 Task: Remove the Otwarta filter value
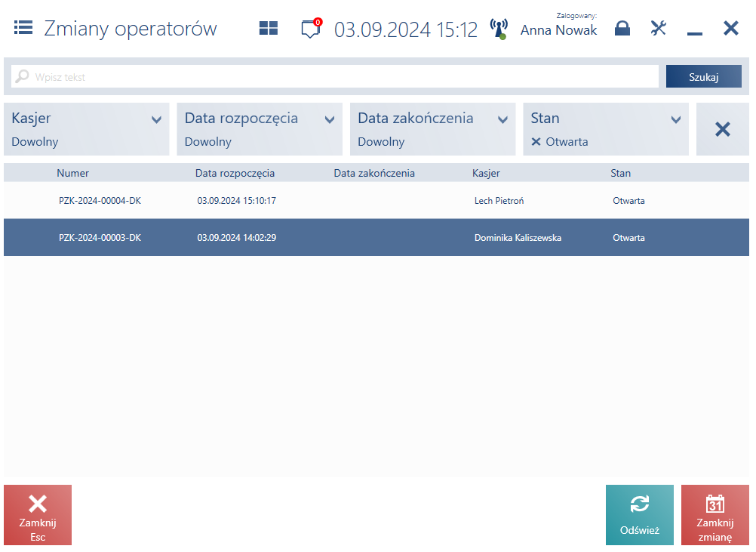(536, 142)
